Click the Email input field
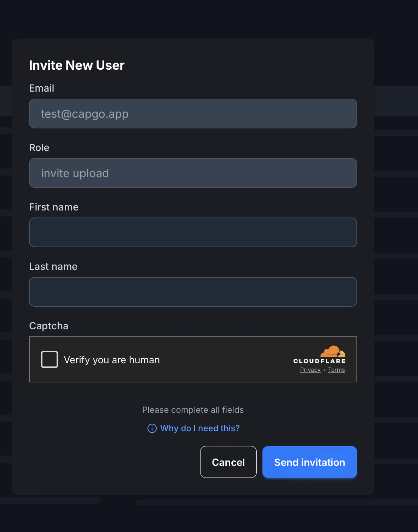 (x=193, y=114)
